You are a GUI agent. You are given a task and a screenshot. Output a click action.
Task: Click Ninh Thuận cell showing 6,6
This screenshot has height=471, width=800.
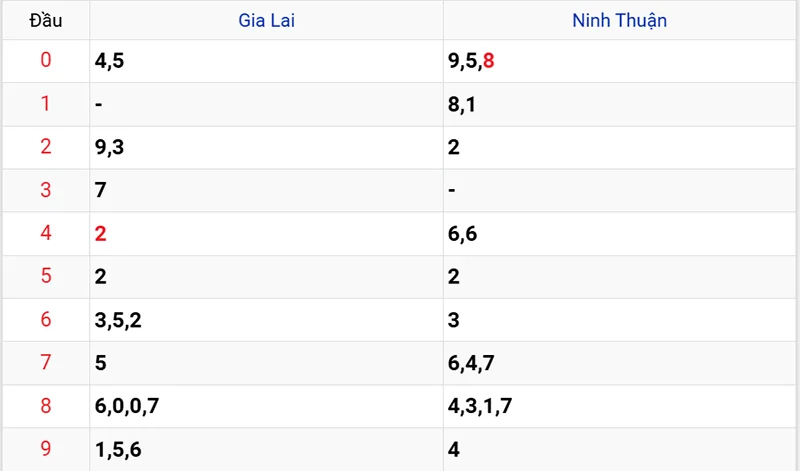(x=462, y=234)
